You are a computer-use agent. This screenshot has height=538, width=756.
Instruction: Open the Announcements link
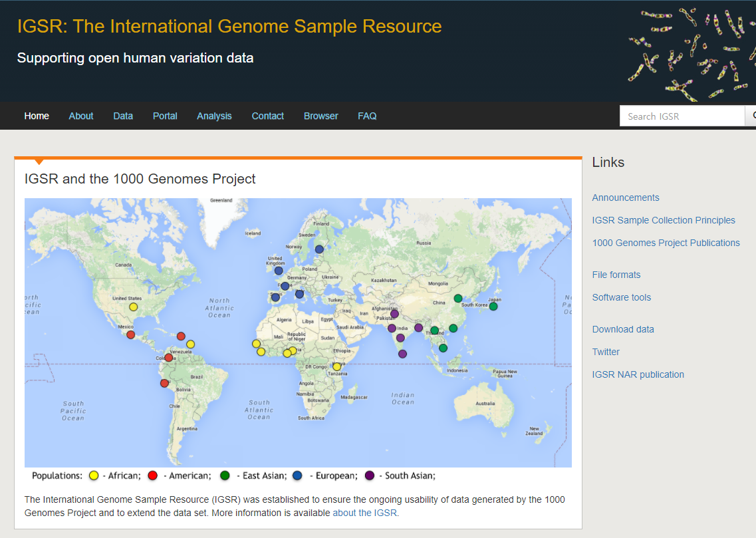click(625, 198)
